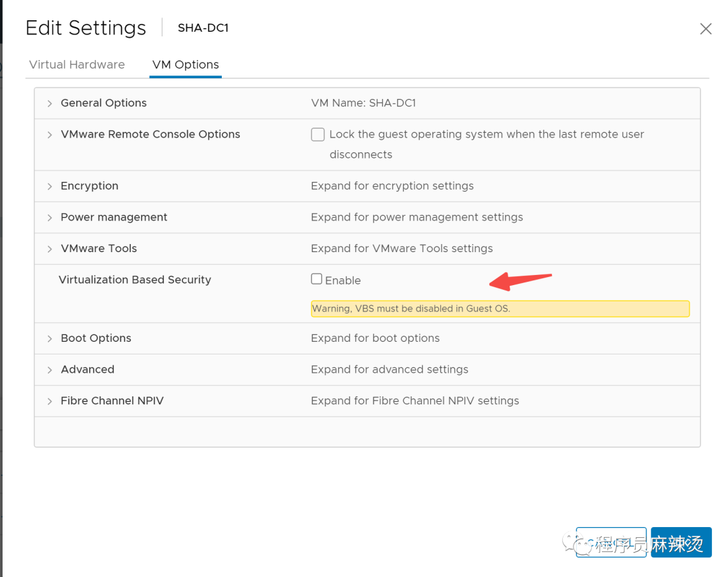Image resolution: width=728 pixels, height=577 pixels.
Task: Expand Power management chevron
Action: click(50, 218)
